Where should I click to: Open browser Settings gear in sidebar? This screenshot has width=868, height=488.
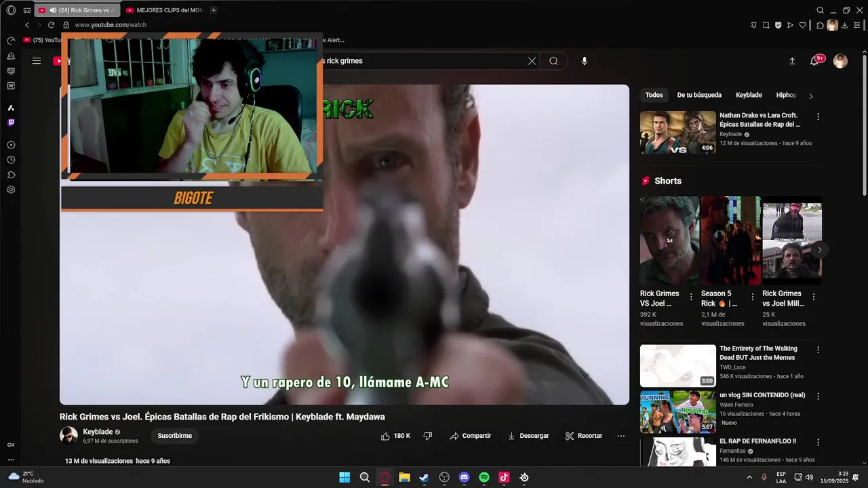(x=11, y=190)
